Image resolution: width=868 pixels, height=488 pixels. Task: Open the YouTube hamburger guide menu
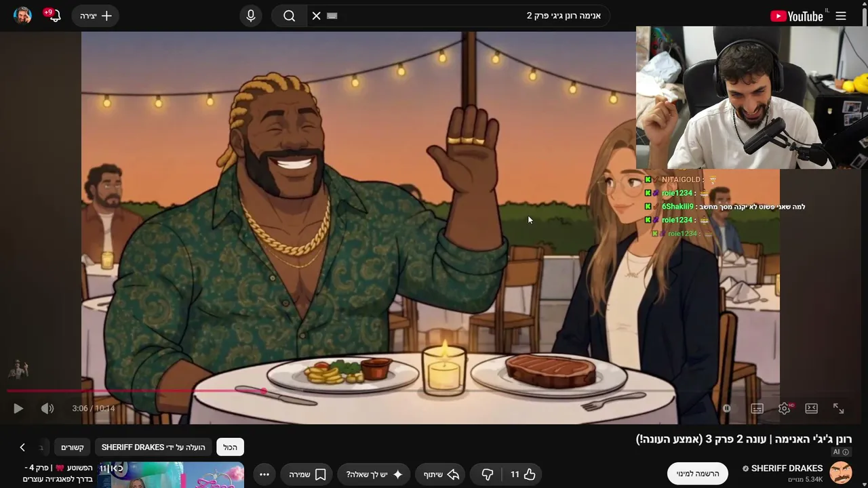[x=841, y=16]
